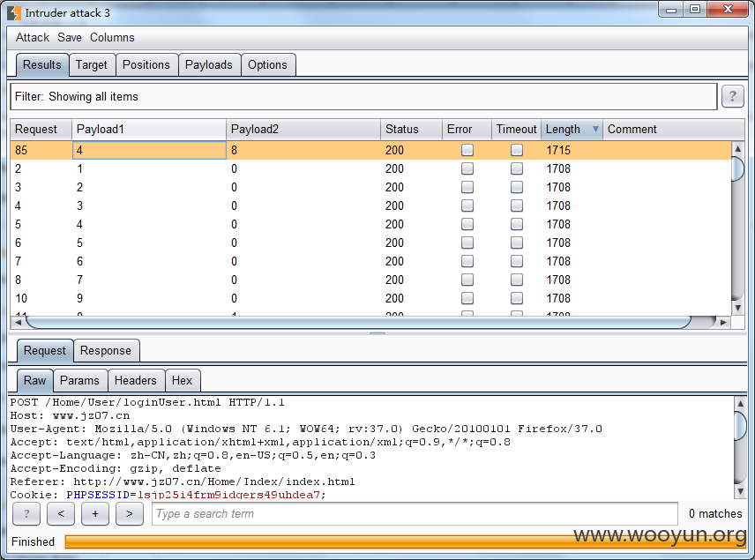The width and height of the screenshot is (755, 560).
Task: Select the Request tab
Action: (x=45, y=350)
